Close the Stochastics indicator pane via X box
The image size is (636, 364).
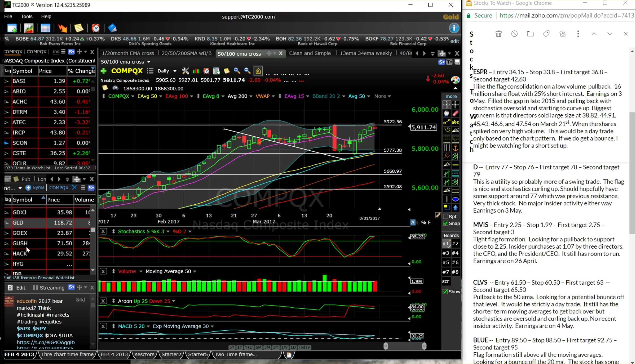tap(103, 231)
